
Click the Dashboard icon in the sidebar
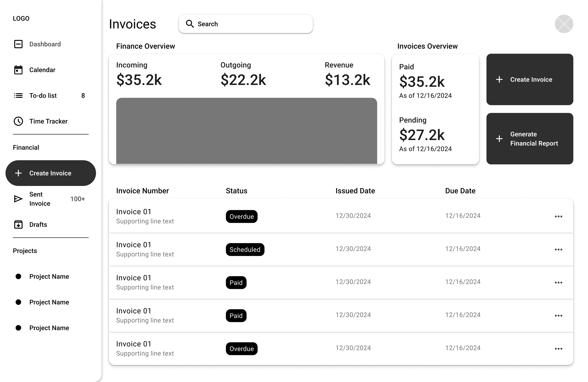point(18,44)
